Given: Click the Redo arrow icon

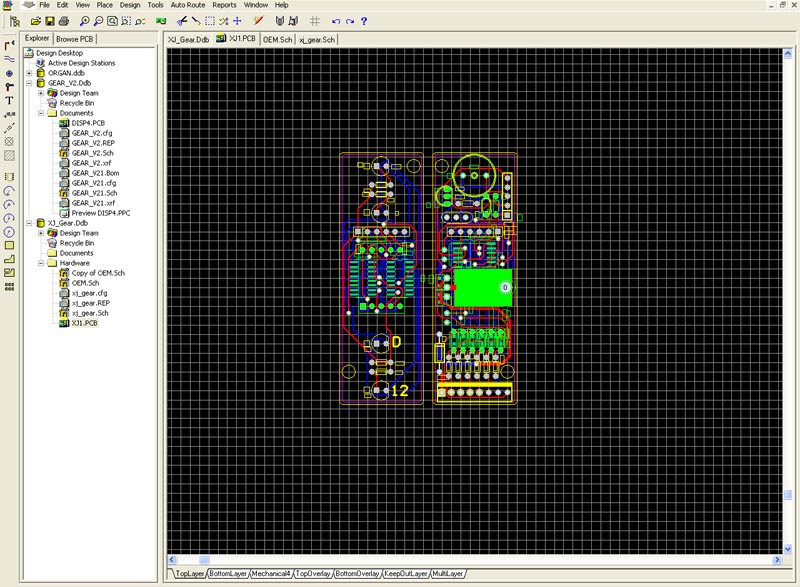Looking at the screenshot, I should point(349,20).
